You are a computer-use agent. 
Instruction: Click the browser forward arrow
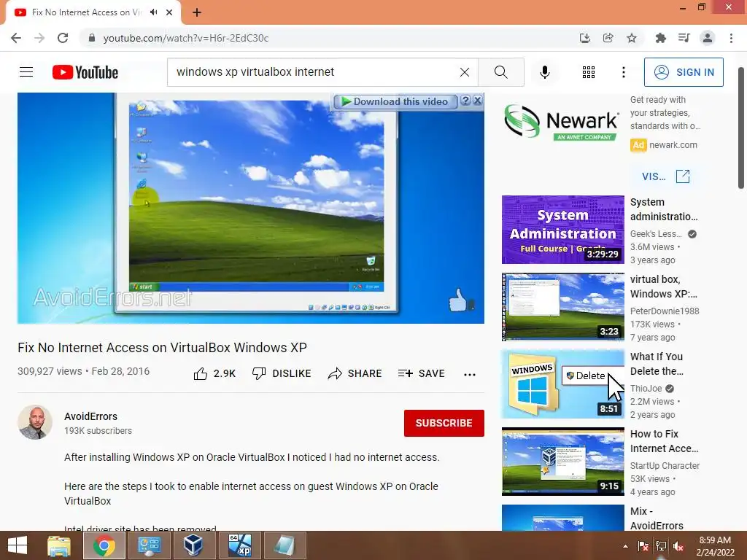[39, 38]
